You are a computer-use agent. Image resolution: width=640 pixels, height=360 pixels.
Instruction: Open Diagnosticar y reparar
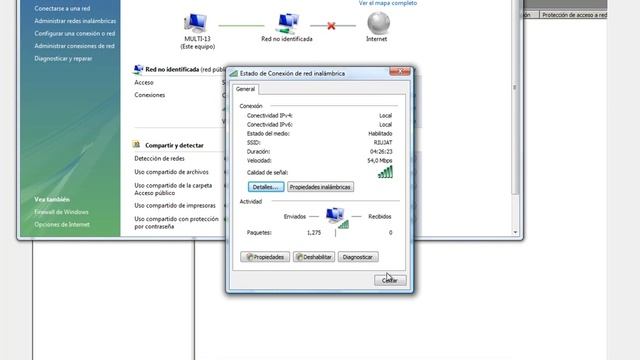[x=63, y=59]
